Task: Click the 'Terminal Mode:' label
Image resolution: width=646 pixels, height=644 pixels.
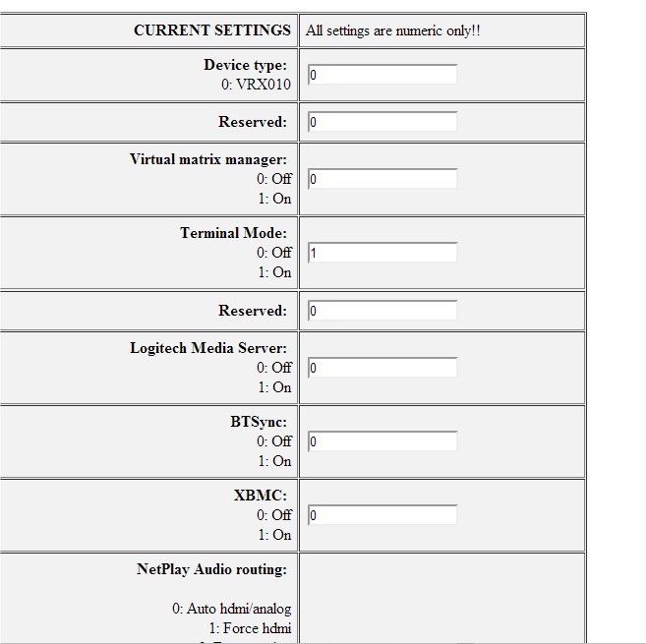Action: (x=234, y=233)
